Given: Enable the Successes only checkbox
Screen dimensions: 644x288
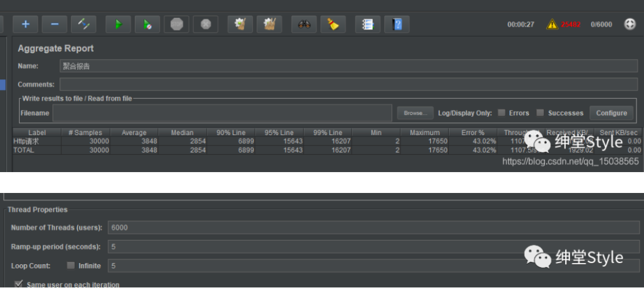Looking at the screenshot, I should click(x=540, y=112).
